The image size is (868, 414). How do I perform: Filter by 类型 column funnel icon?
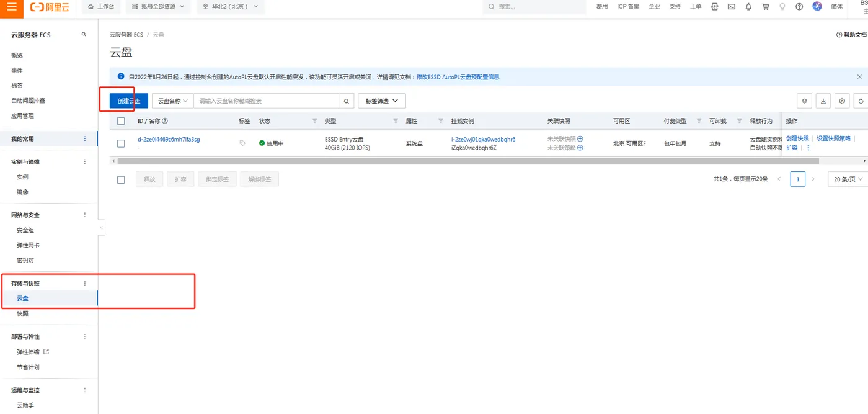point(396,121)
